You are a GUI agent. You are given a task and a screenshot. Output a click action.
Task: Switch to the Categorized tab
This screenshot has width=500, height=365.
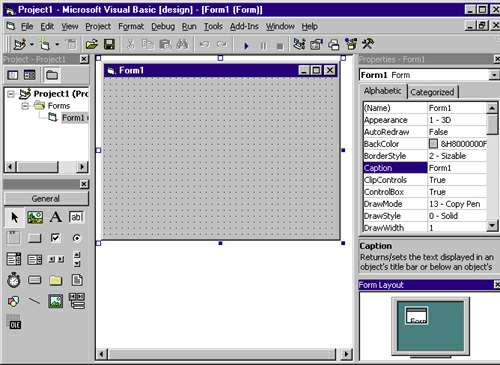[x=432, y=92]
